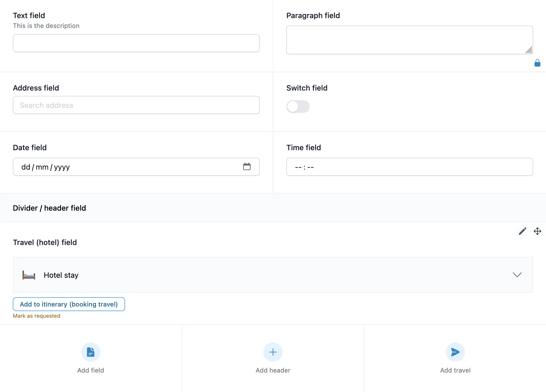Toggle the Switch field on

[298, 107]
